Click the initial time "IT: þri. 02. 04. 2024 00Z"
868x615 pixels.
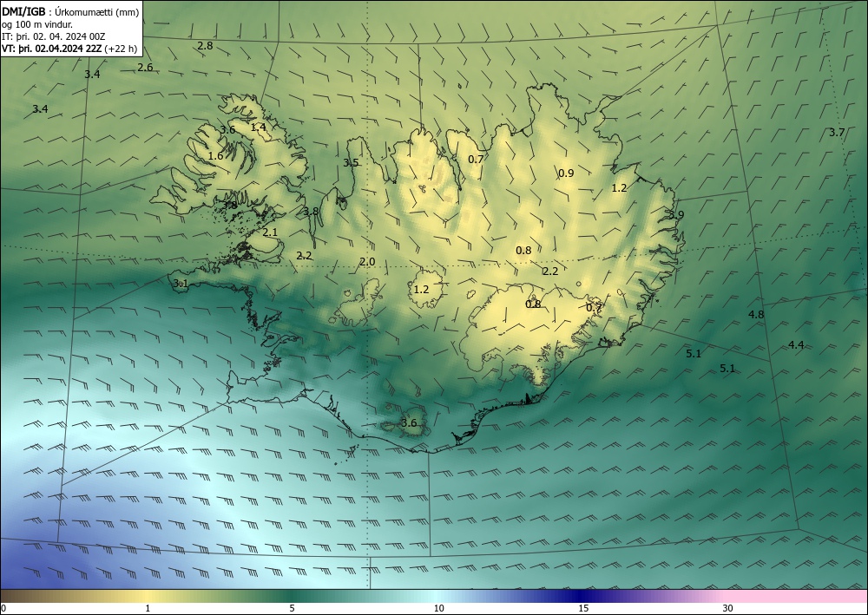(x=54, y=36)
